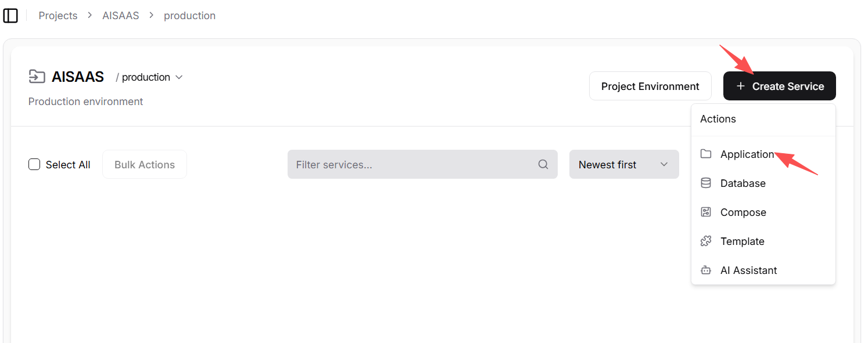Click the Template puzzle piece icon
Screen dimensions: 868x343
(706, 241)
